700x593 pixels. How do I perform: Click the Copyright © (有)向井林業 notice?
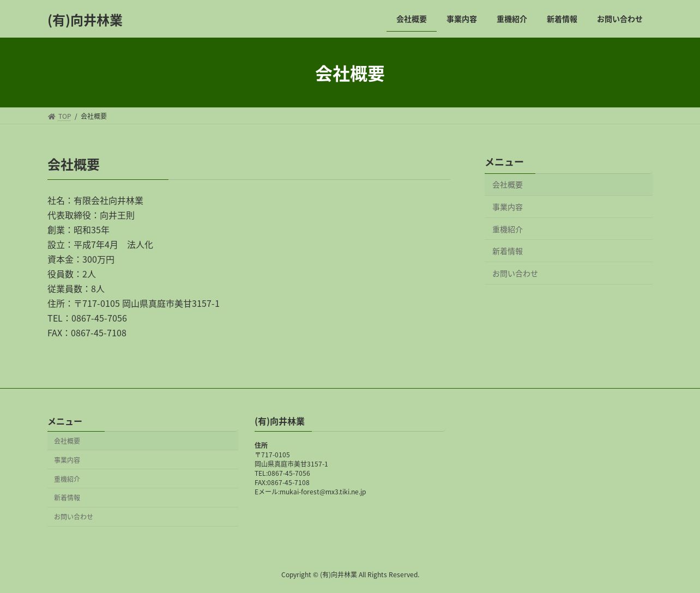coord(350,574)
